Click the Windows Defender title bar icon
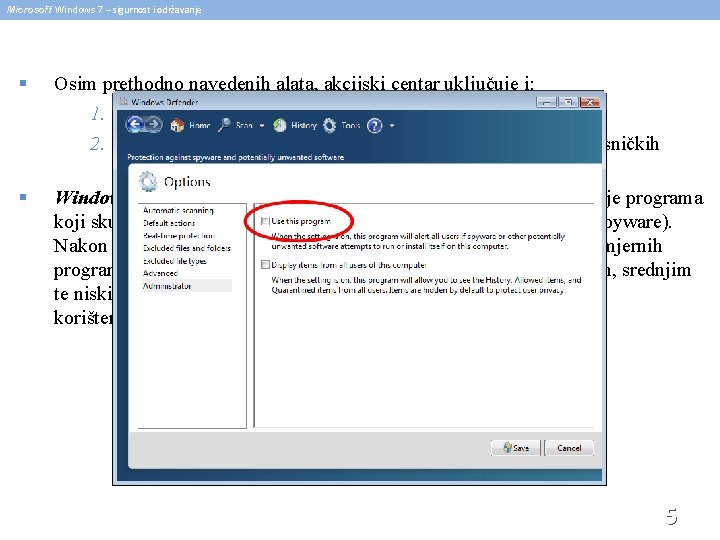Screen dimensions: 720x540 pyautogui.click(x=123, y=101)
